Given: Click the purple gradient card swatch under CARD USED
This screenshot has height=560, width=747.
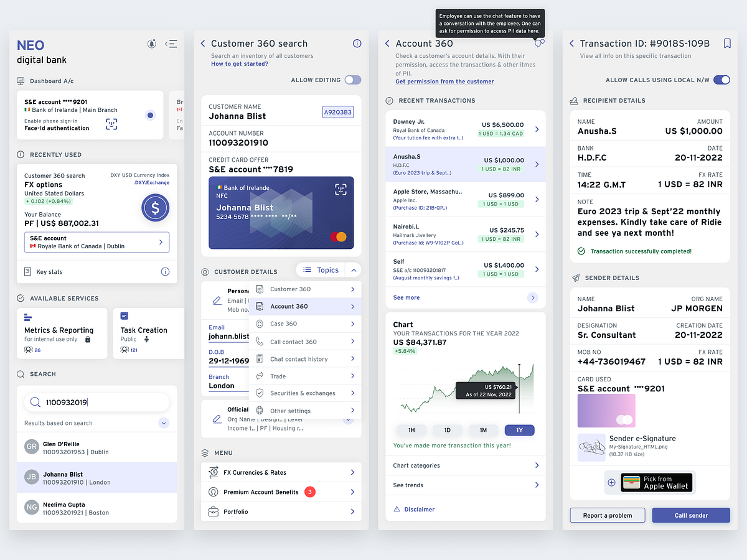Looking at the screenshot, I should point(606,411).
